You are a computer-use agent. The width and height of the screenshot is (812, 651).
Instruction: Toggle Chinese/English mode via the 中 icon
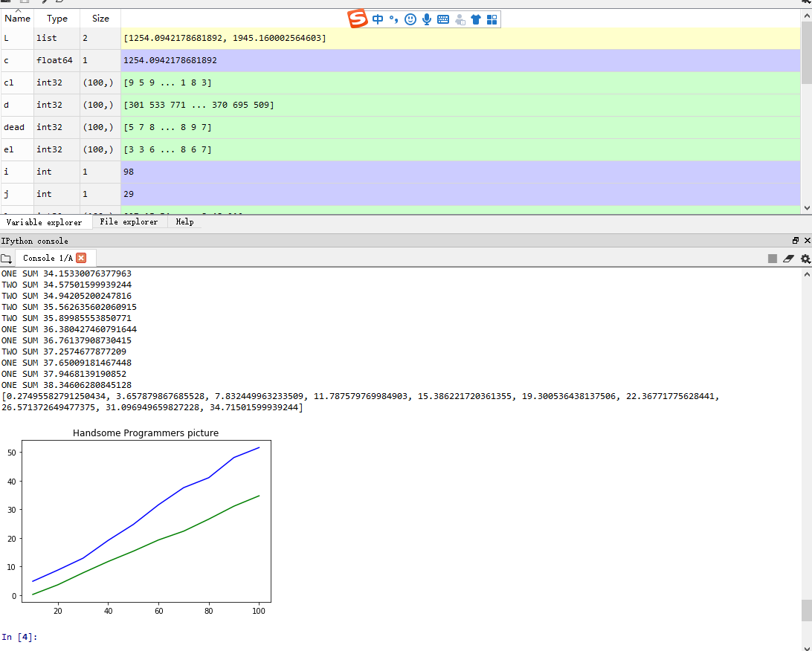coord(378,19)
